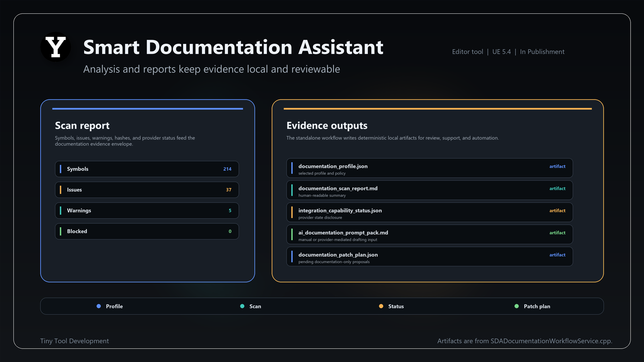Click the Symbols count 214
The image size is (644, 362).
pyautogui.click(x=227, y=169)
